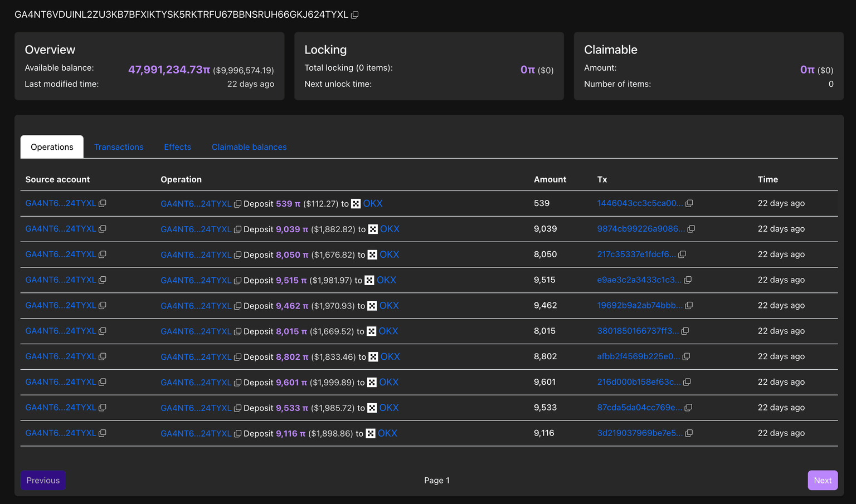Copy the full GA4NT6...24TYXL account address

click(x=355, y=16)
